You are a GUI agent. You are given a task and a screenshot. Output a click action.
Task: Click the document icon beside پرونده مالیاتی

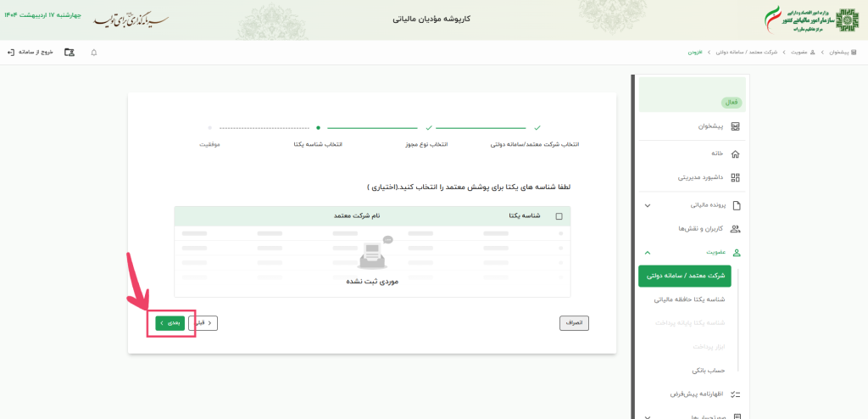pos(735,205)
